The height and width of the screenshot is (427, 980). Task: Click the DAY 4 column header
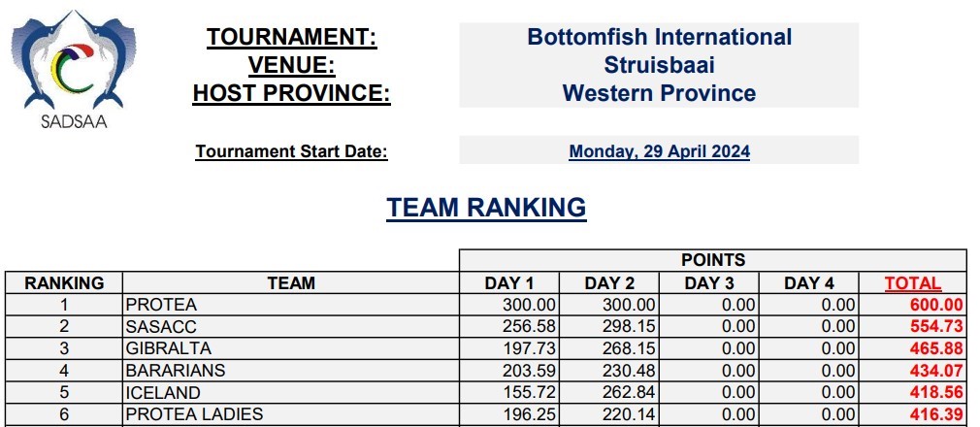(x=809, y=283)
